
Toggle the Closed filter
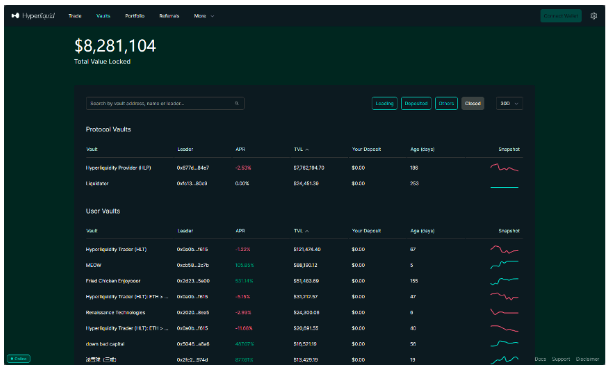pyautogui.click(x=473, y=103)
